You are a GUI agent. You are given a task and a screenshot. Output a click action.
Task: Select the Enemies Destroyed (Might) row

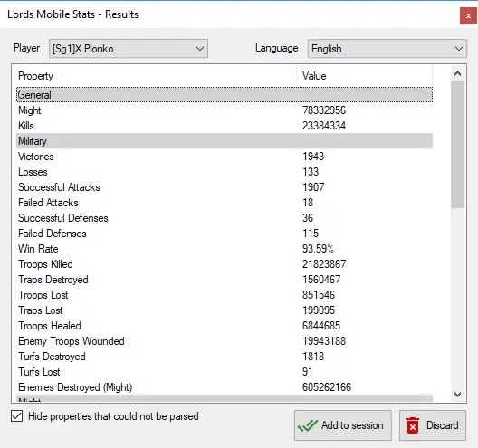click(225, 387)
